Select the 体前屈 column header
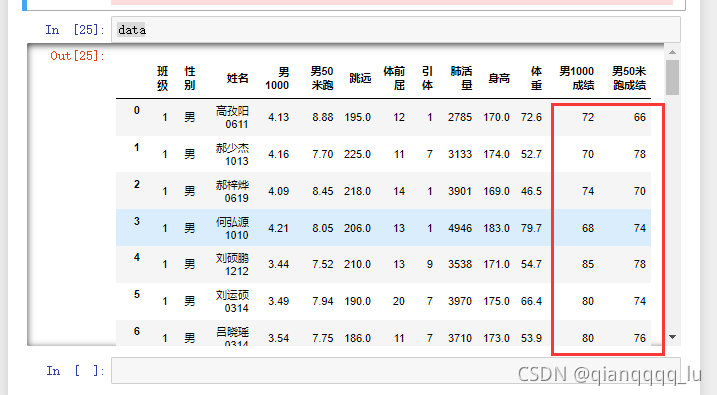Image resolution: width=717 pixels, height=395 pixels. [x=394, y=78]
